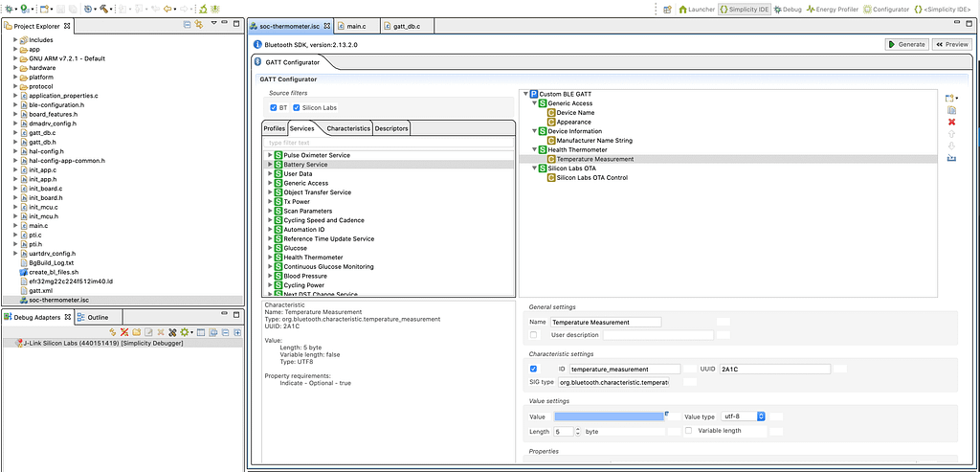Toggle the ID checkbox in Characteristic settings
Viewport: 980px width, 472px height.
pos(533,369)
